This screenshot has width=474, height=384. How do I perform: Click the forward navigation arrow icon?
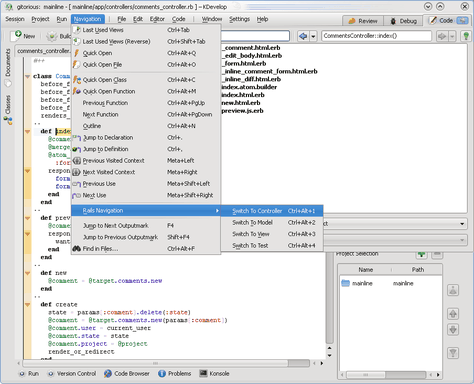point(442,36)
